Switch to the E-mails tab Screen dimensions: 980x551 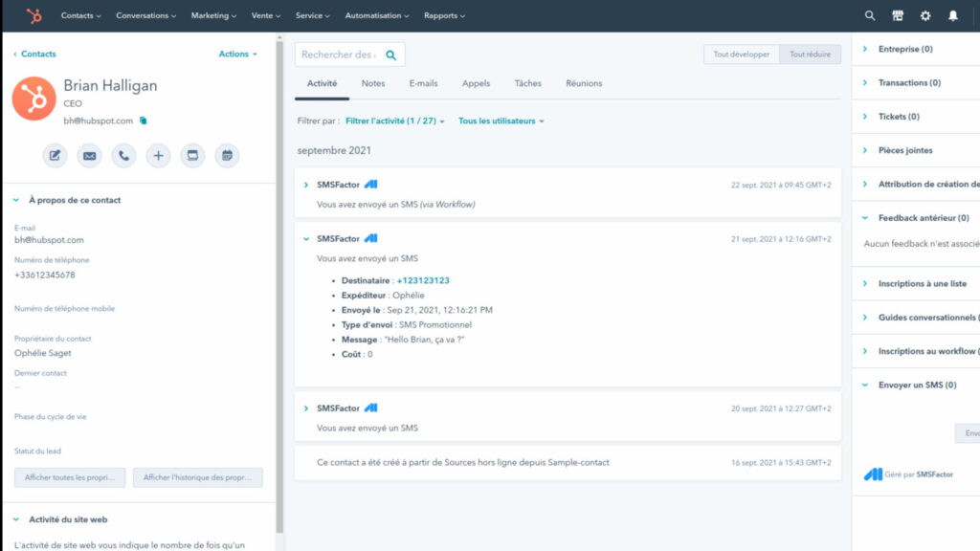423,83
